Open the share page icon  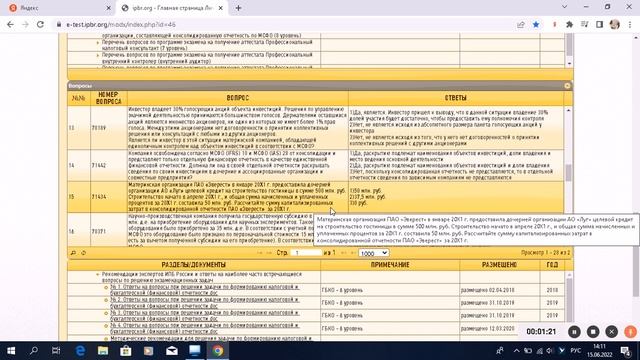point(520,24)
